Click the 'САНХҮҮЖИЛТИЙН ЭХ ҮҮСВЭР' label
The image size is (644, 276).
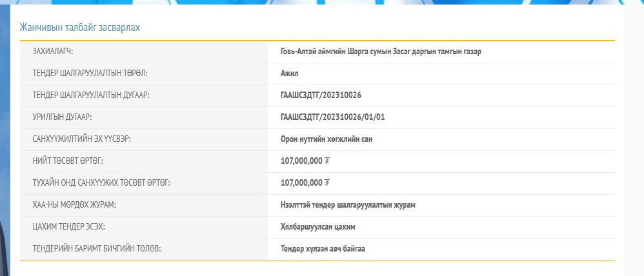[x=86, y=139]
